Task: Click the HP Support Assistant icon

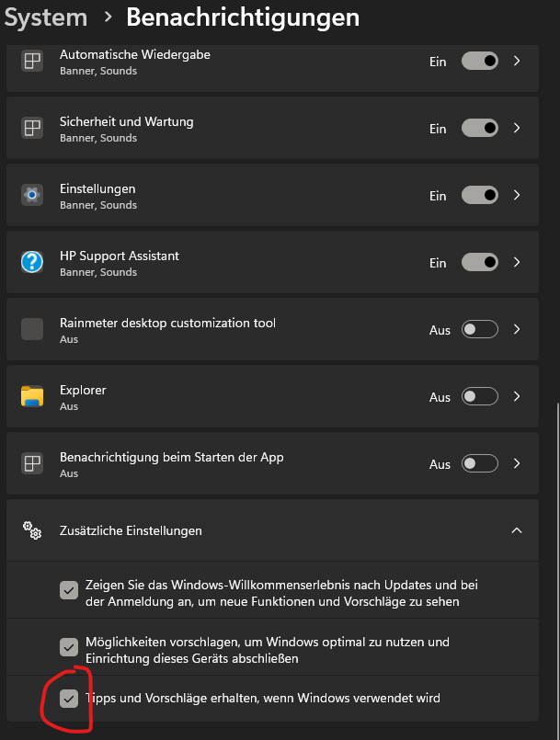Action: click(29, 262)
